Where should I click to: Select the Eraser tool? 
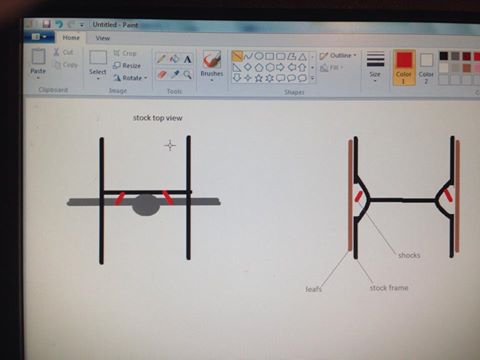pyautogui.click(x=162, y=74)
